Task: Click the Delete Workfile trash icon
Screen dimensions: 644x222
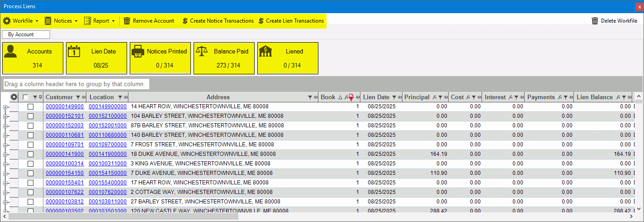Action: pos(595,21)
